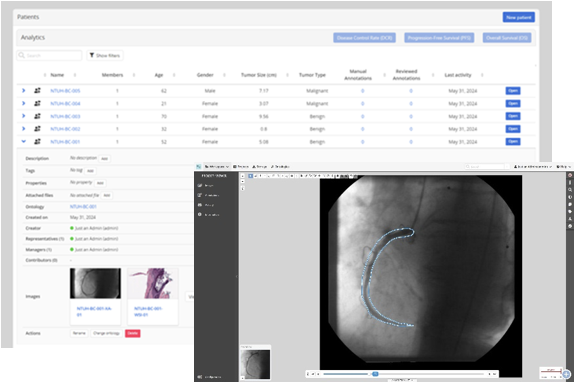This screenshot has width=574, height=382.
Task: Click the Show filters button
Action: pos(105,55)
